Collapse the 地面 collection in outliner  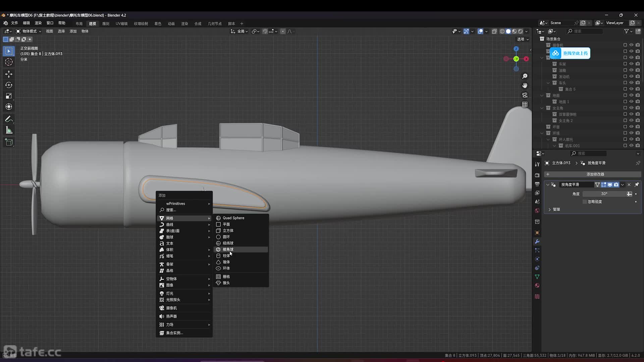(x=542, y=96)
